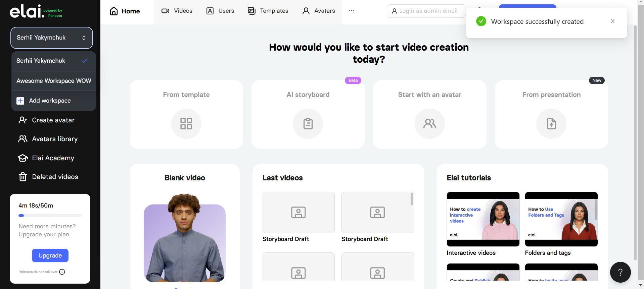Click the Beta badge on AI storyboard
644x289 pixels.
pos(353,80)
